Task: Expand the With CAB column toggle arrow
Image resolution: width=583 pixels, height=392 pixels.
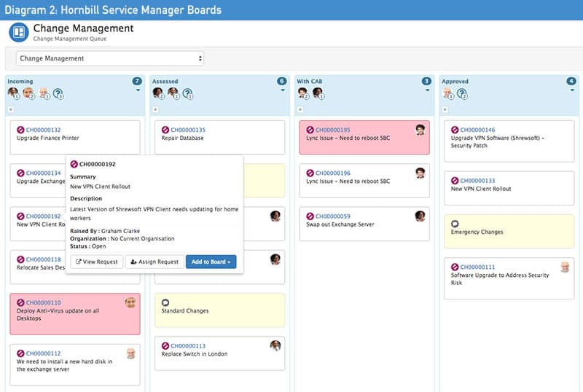Action: pos(300,109)
